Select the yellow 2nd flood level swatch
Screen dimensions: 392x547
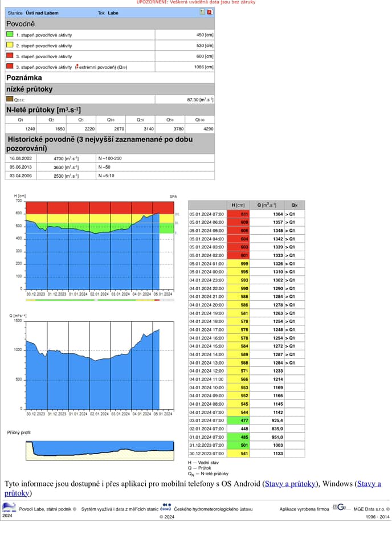[10, 46]
